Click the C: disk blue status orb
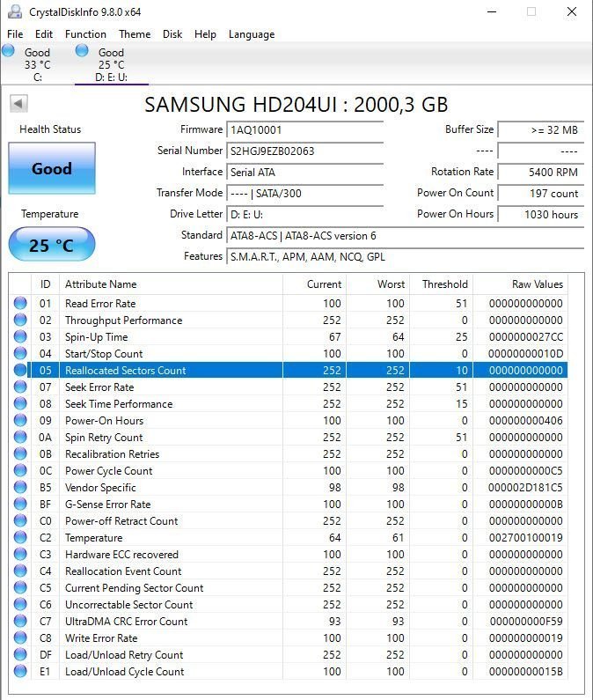The width and height of the screenshot is (593, 700). point(9,51)
